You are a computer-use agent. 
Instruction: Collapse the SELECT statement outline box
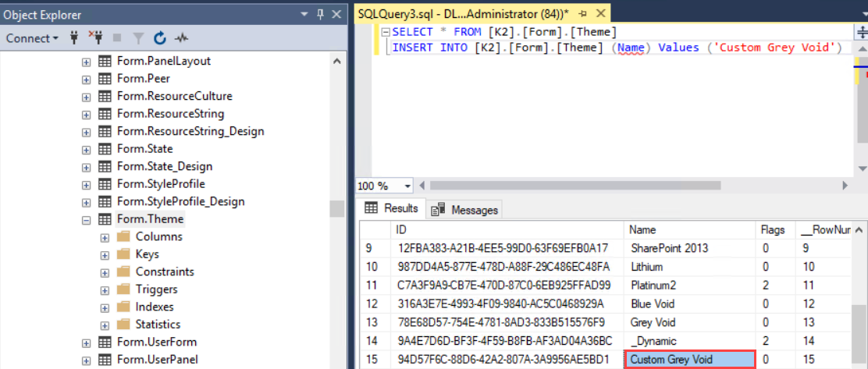386,33
